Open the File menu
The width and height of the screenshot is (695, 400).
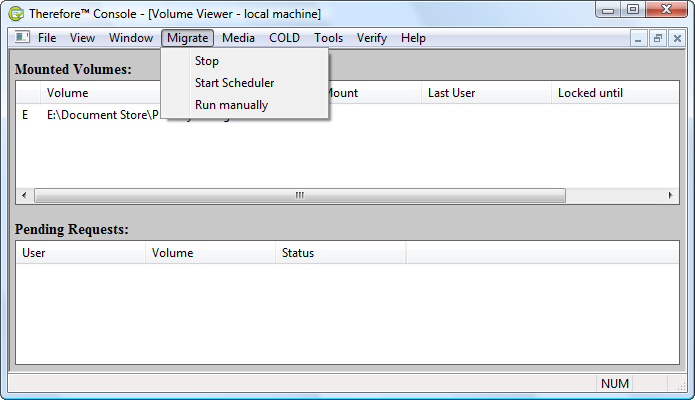point(47,38)
